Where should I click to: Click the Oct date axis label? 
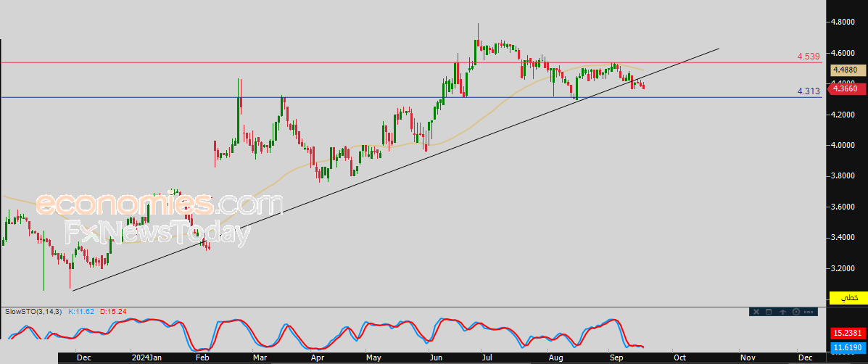(679, 358)
